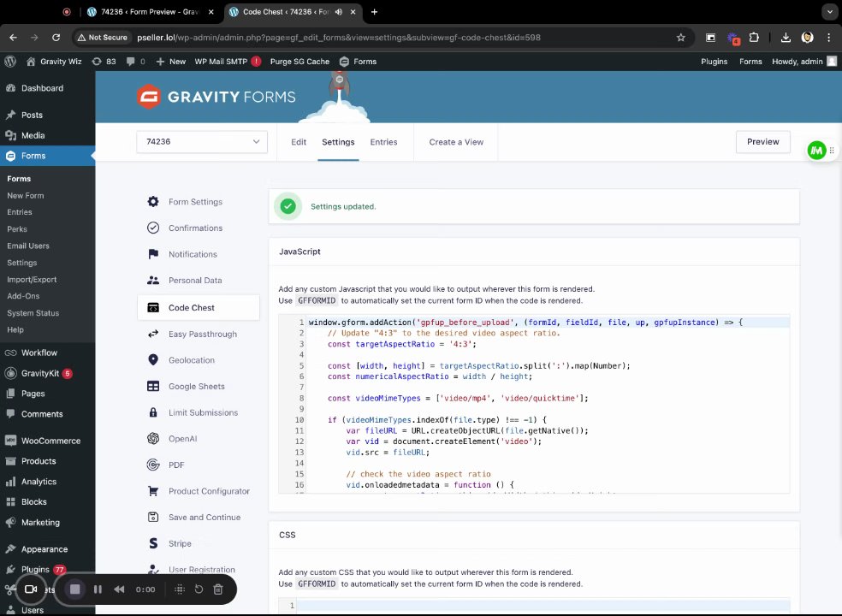The height and width of the screenshot is (616, 842).
Task: Open WP Mail SMTP admin bar item
Action: coord(228,62)
